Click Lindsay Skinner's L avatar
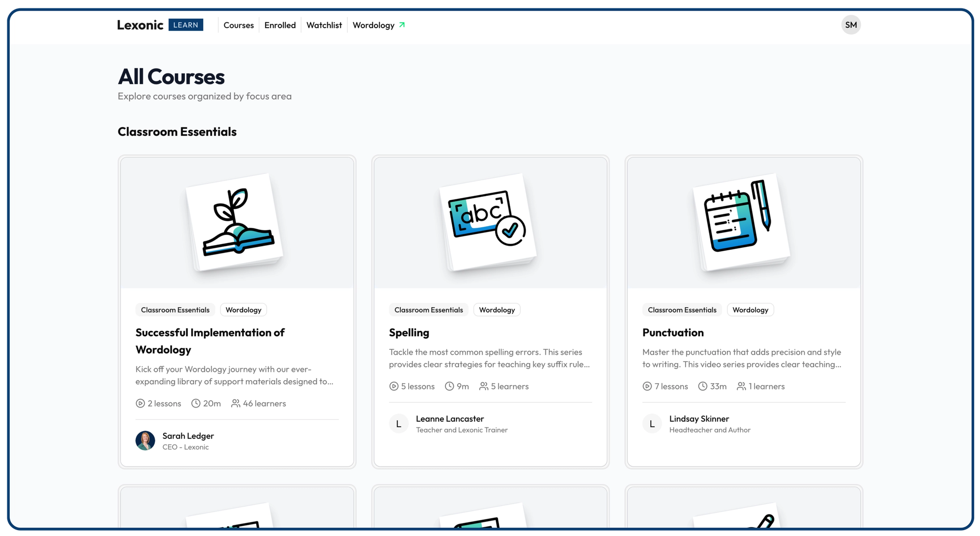This screenshot has width=980, height=536. pos(652,424)
